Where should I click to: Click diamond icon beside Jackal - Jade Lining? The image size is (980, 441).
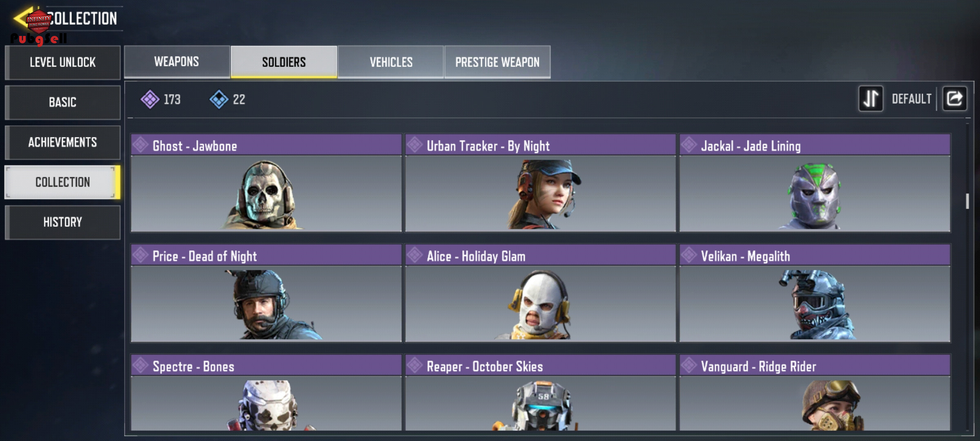pyautogui.click(x=689, y=145)
